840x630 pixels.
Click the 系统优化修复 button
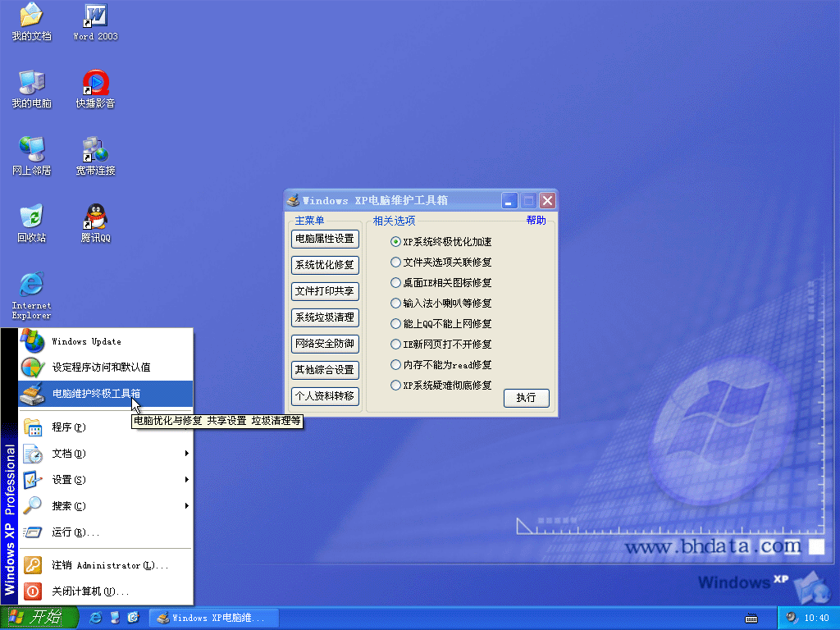coord(325,265)
